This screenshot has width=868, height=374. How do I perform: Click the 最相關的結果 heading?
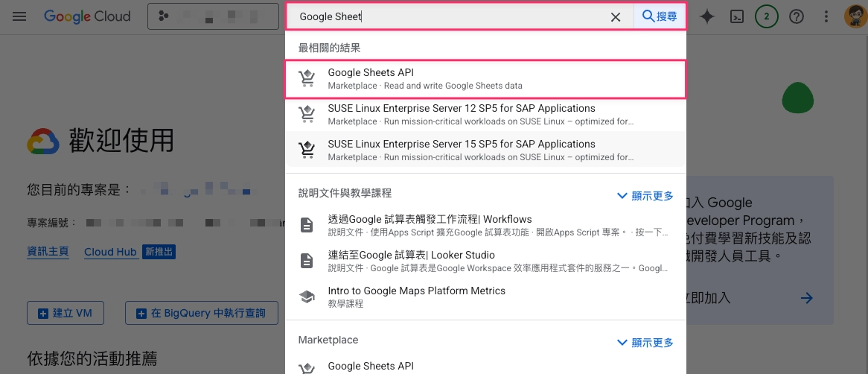(329, 48)
